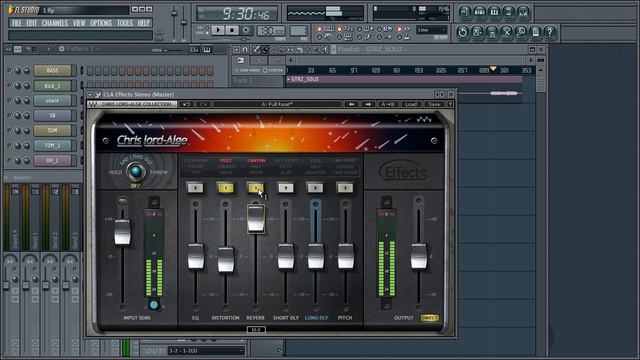Toggle the Distortion effect on button
The image size is (640, 360).
(226, 188)
